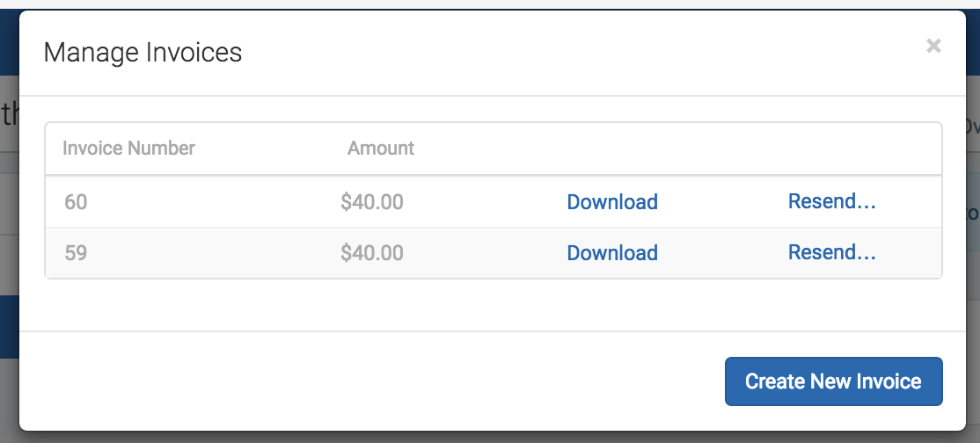The height and width of the screenshot is (443, 980).
Task: Click the partially hidden text right of dialog
Action: pos(972,127)
